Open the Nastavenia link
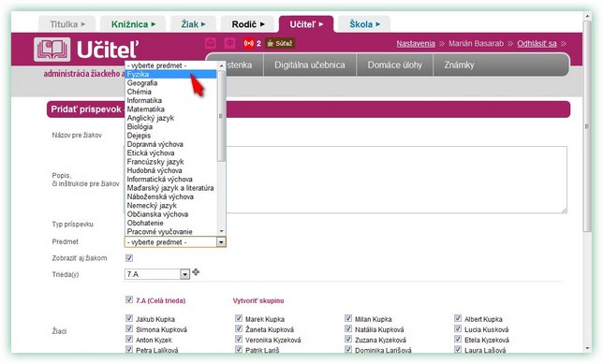This screenshot has width=603, height=364. [416, 43]
